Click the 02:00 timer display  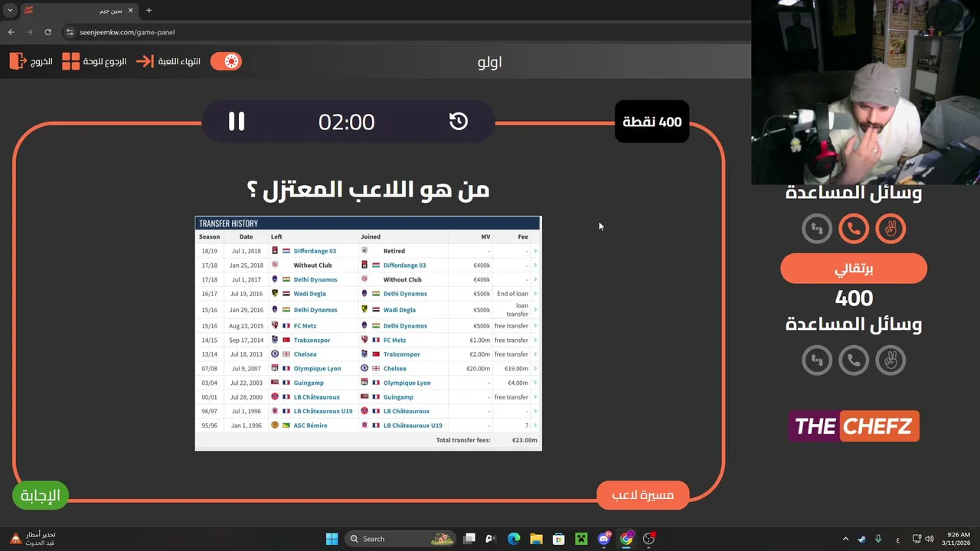pos(347,122)
